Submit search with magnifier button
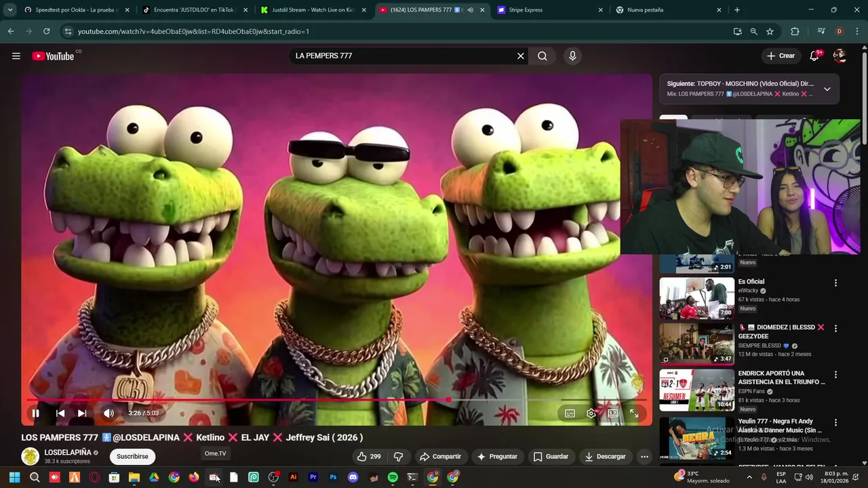868x488 pixels. pyautogui.click(x=542, y=56)
